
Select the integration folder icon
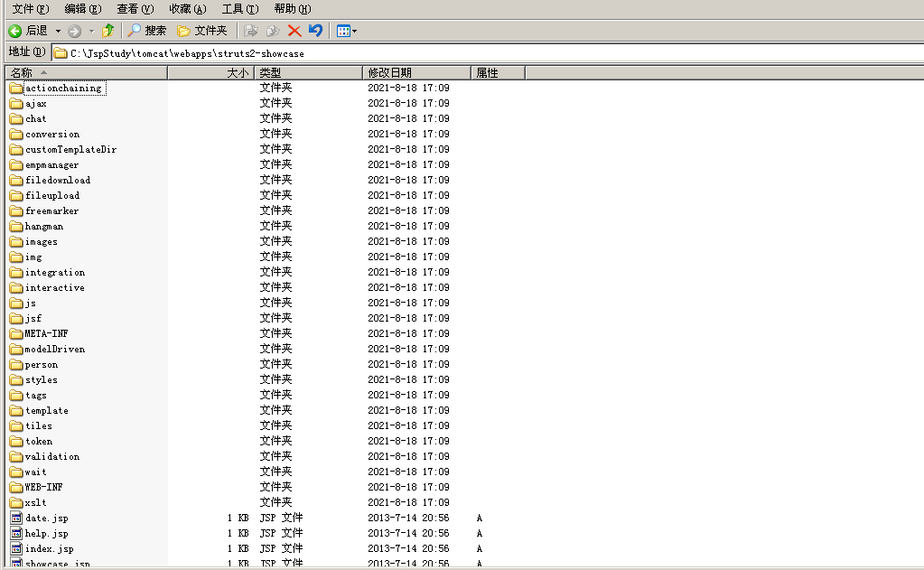[16, 272]
